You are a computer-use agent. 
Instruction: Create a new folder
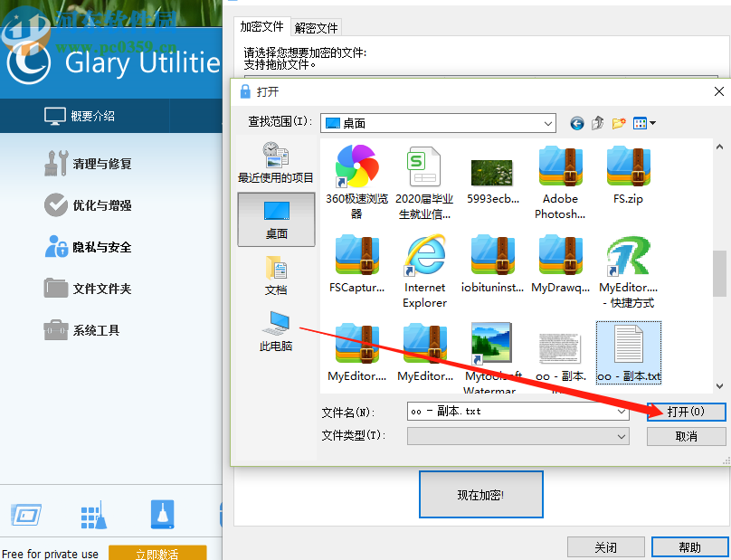pos(619,123)
